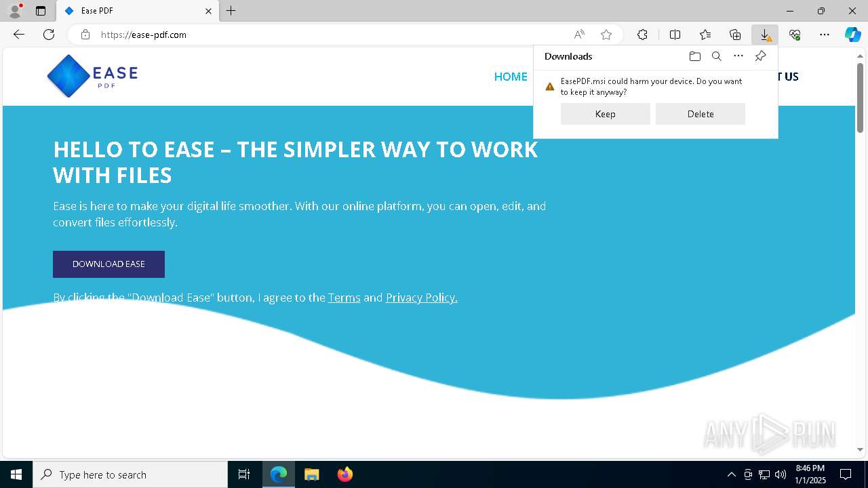Click the Ease PDF logo
The image size is (868, 488).
92,76
